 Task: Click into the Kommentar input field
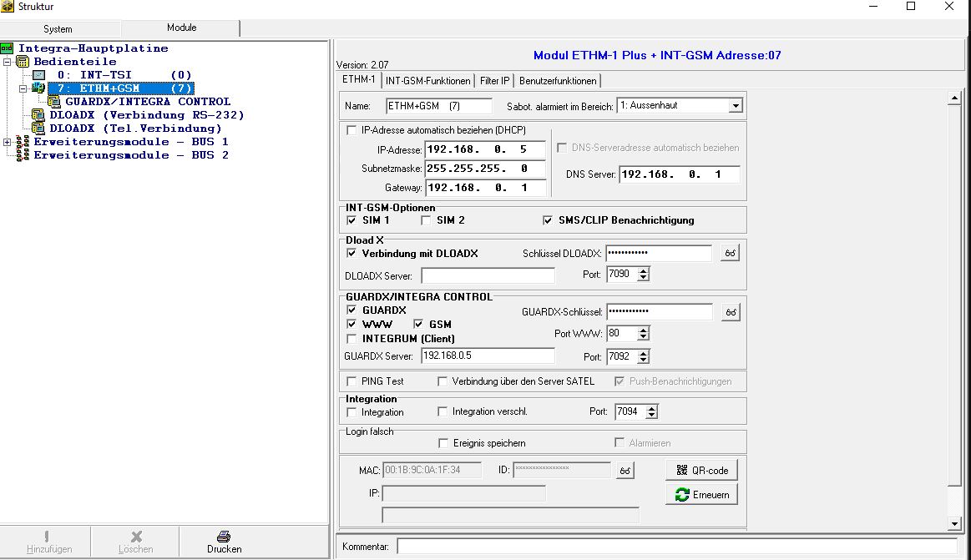(676, 546)
